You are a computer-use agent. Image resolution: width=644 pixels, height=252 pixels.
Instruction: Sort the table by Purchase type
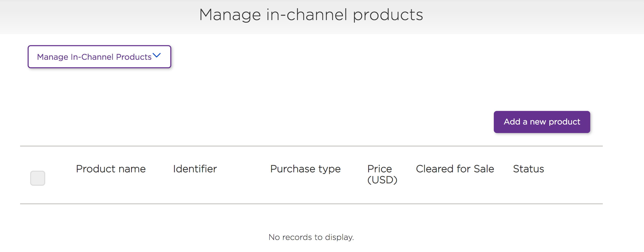click(305, 169)
